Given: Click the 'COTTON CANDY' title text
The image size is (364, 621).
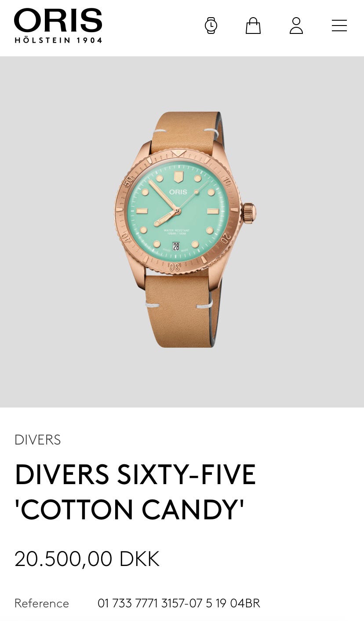Looking at the screenshot, I should 129,510.
